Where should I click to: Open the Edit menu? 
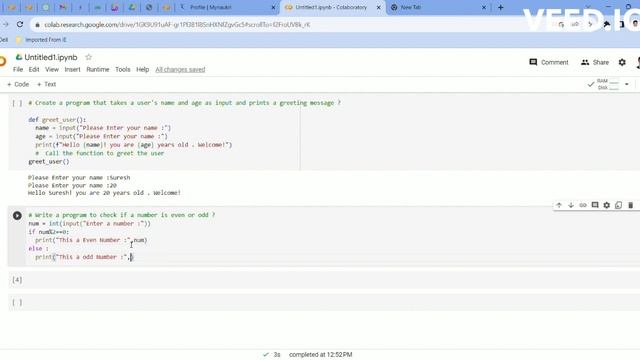point(34,69)
